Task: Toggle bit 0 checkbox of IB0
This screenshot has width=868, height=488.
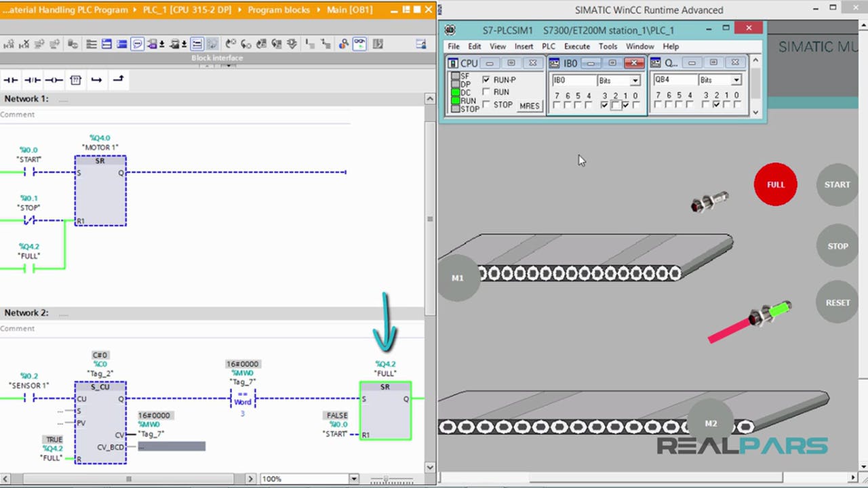Action: [x=635, y=105]
